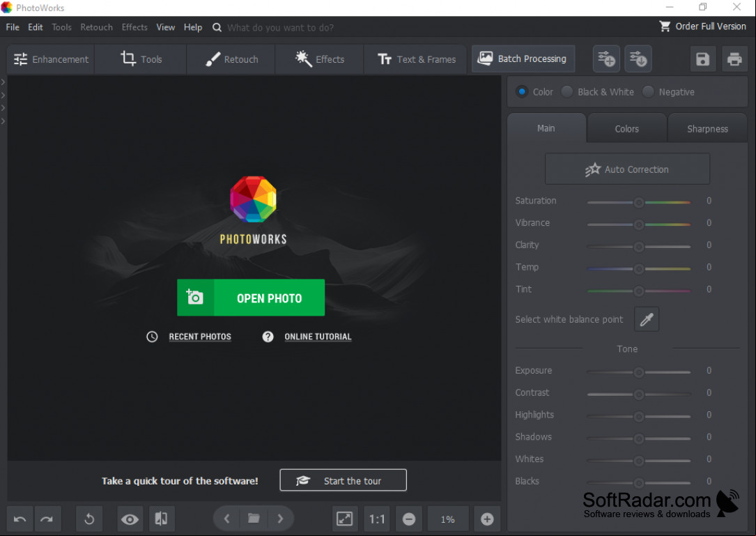756x536 pixels.
Task: Click the redo arrow icon
Action: click(x=47, y=519)
